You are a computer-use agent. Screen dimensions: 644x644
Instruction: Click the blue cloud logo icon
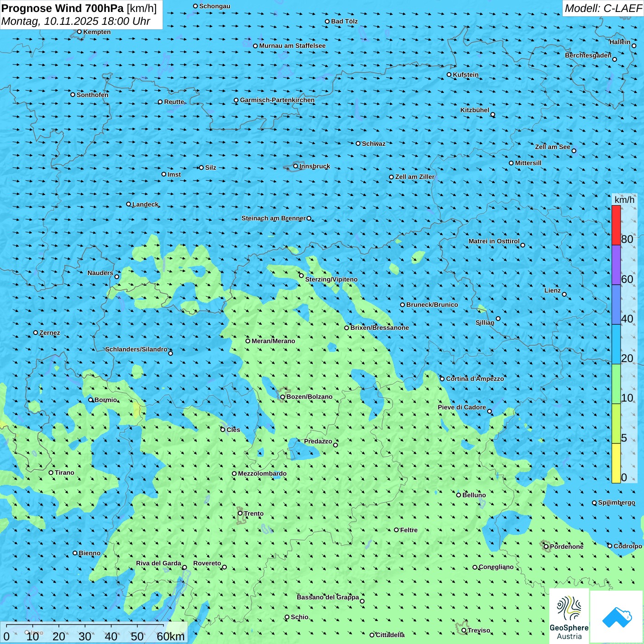click(x=617, y=617)
